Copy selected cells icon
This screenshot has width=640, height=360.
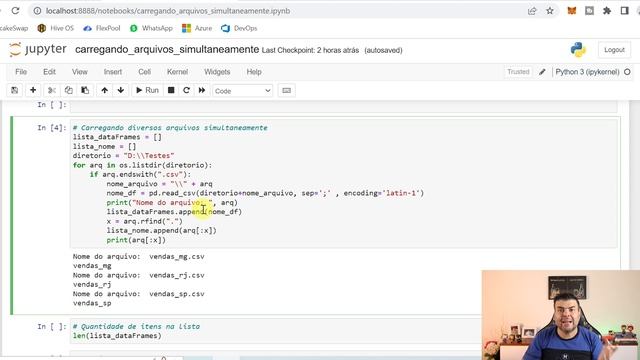point(69,90)
